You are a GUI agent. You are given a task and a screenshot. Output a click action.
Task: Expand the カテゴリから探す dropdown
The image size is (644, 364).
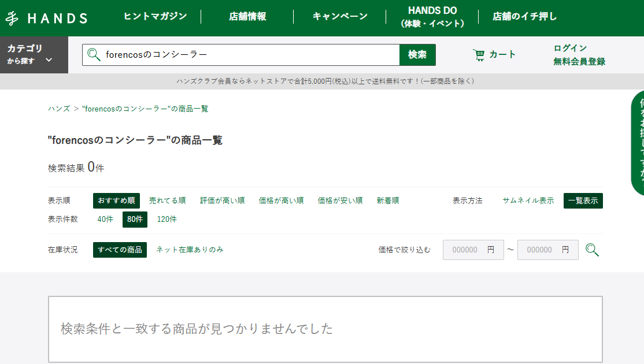(34, 54)
